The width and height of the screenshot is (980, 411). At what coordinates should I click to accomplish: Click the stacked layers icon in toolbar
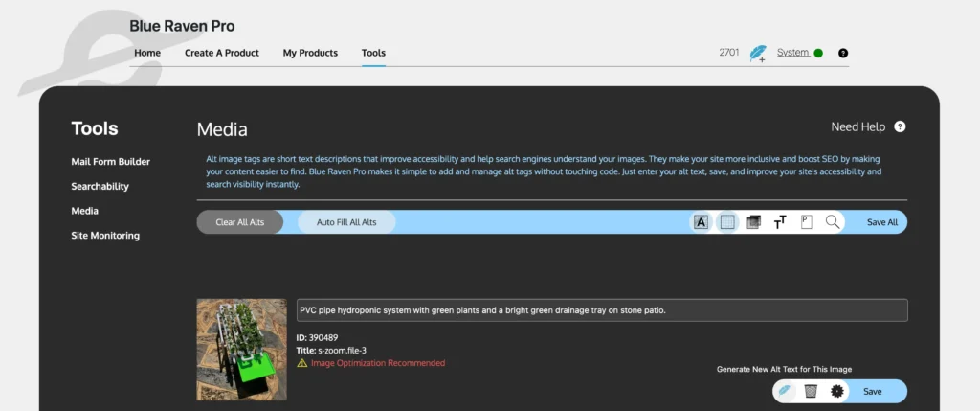click(x=753, y=222)
